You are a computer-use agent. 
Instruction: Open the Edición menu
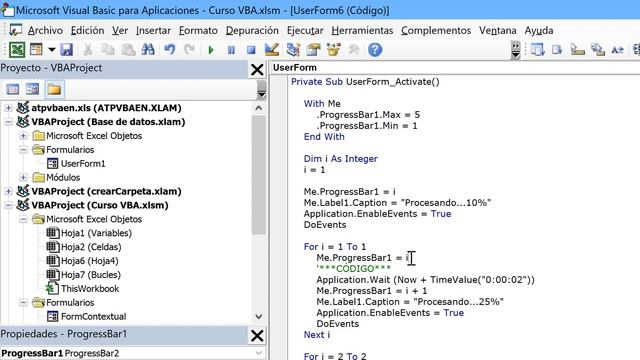coord(87,31)
